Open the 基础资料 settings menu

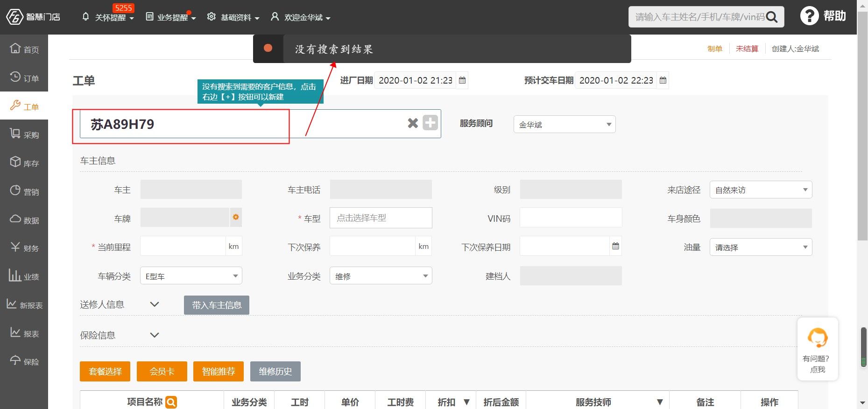click(x=233, y=17)
